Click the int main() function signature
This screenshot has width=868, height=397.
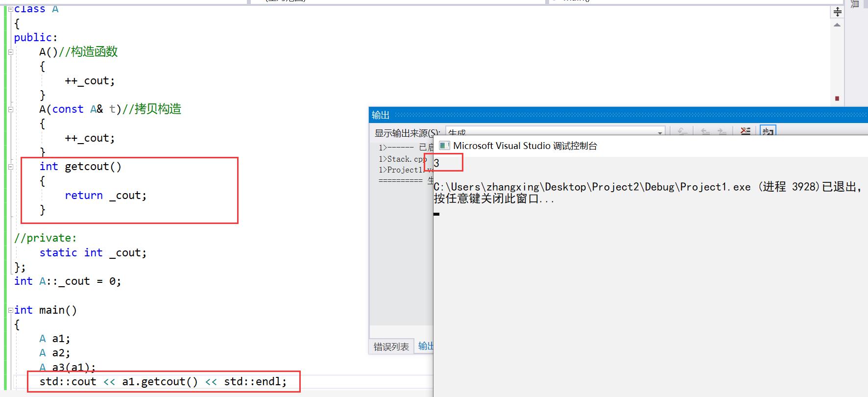(x=46, y=310)
